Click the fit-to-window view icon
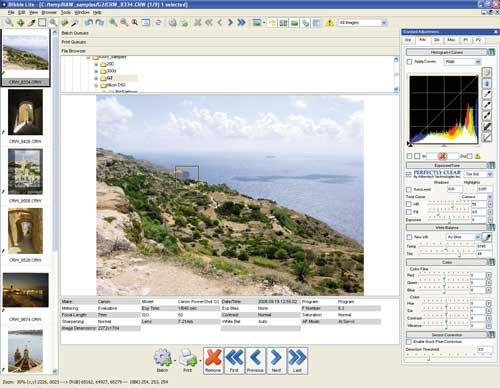Screen dimensions: 500x388 pos(146,22)
